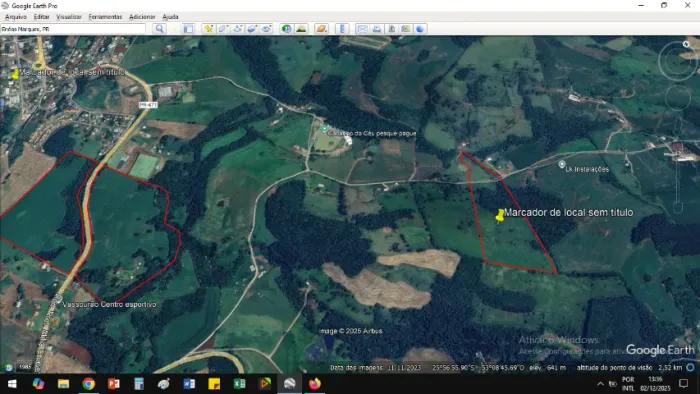
Task: Click the search magnifier button
Action: 159,29
